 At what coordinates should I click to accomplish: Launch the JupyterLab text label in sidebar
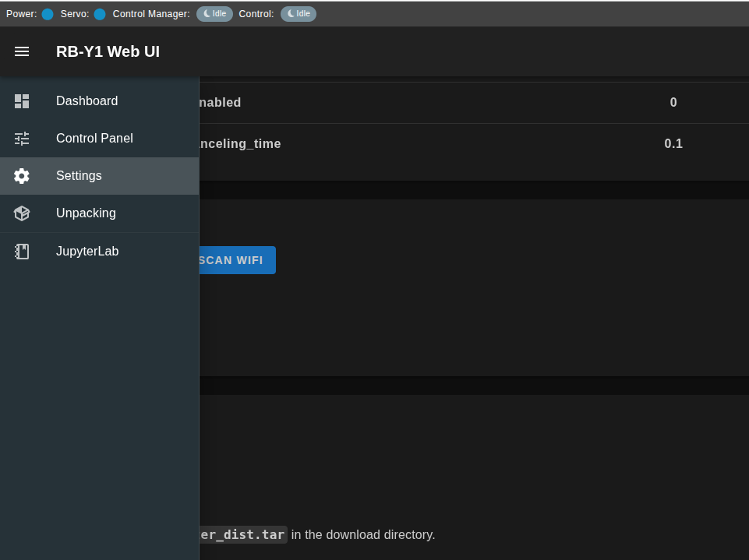coord(87,252)
